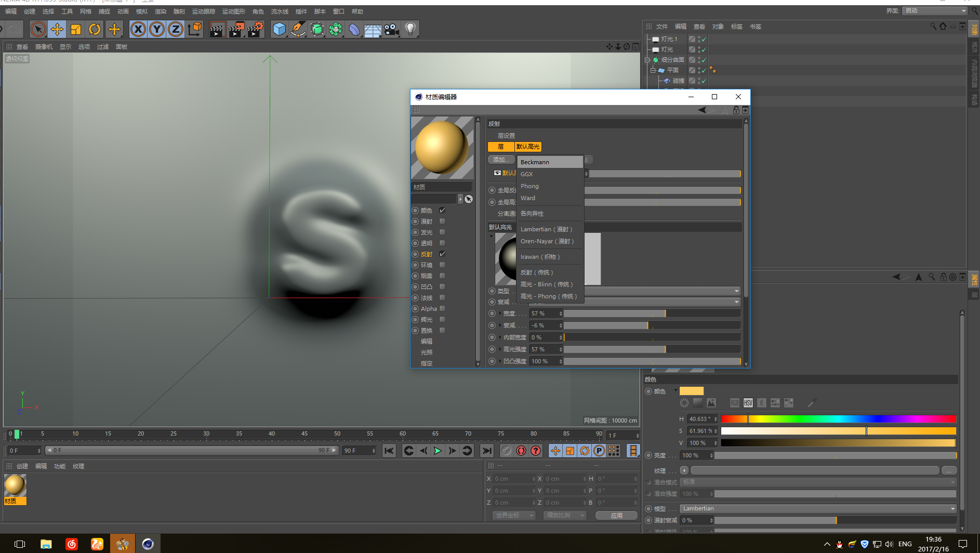Image resolution: width=980 pixels, height=553 pixels.
Task: Open the 缩放比例 dropdown
Action: [565, 515]
